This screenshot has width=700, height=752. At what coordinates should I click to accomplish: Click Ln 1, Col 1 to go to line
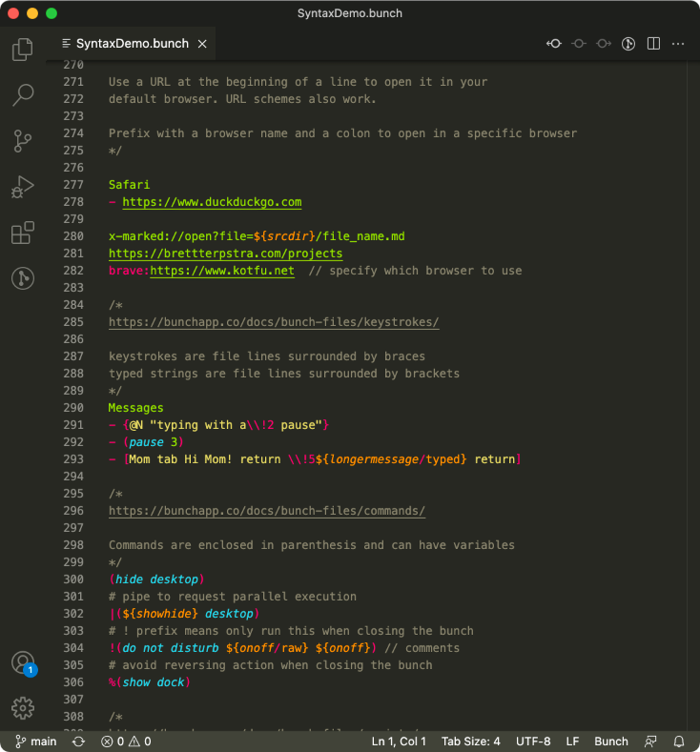point(399,742)
